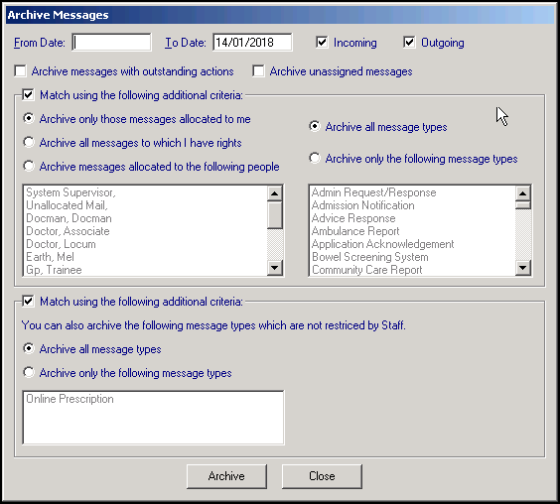Image resolution: width=560 pixels, height=504 pixels.
Task: Choose Archive only the following message types in the upper criteria group
Action: (315, 158)
